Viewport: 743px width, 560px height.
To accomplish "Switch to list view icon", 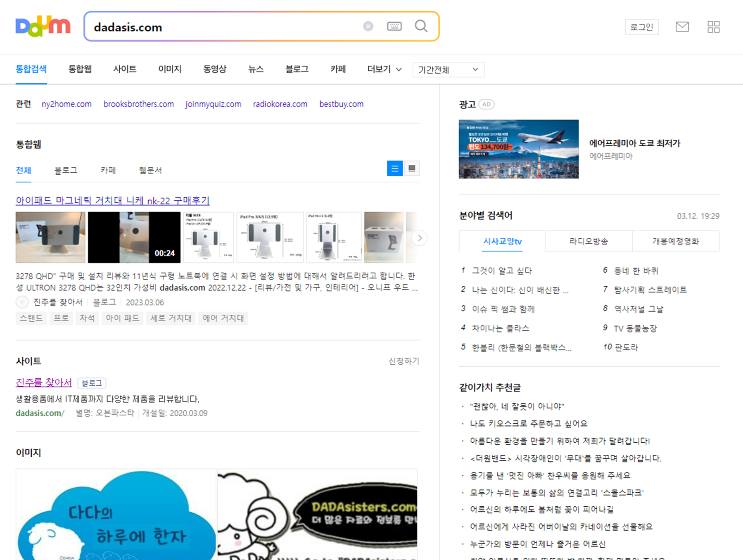I will click(395, 168).
